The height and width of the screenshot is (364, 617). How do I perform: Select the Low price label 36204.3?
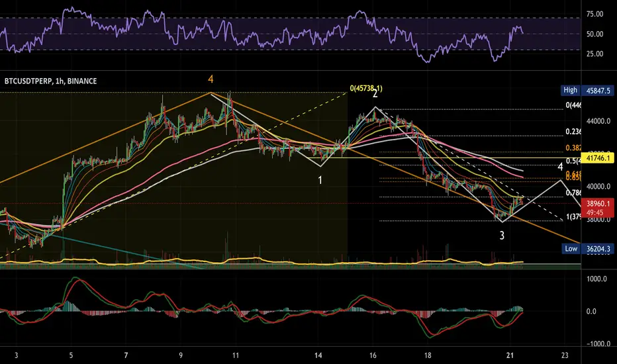click(598, 249)
